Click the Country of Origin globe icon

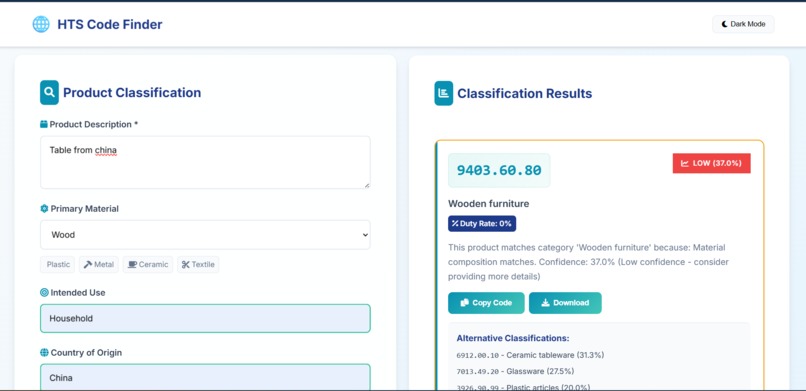pos(44,352)
